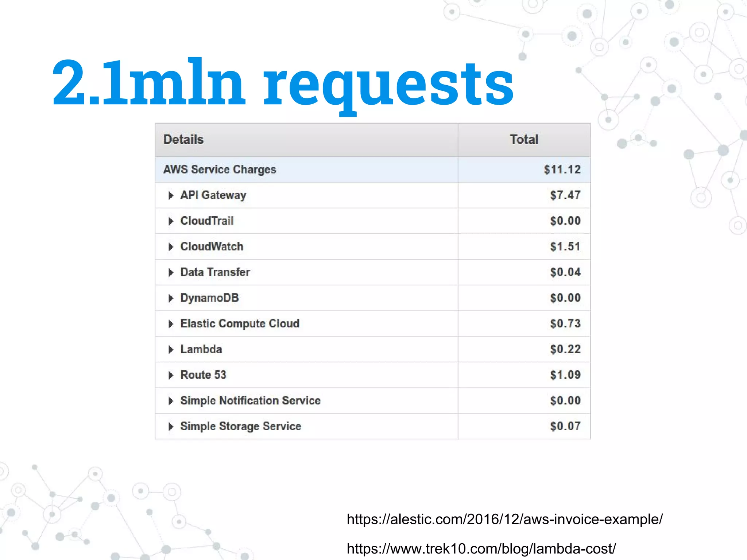Click the 2.1mln requests heading
The image size is (747, 560).
(283, 84)
